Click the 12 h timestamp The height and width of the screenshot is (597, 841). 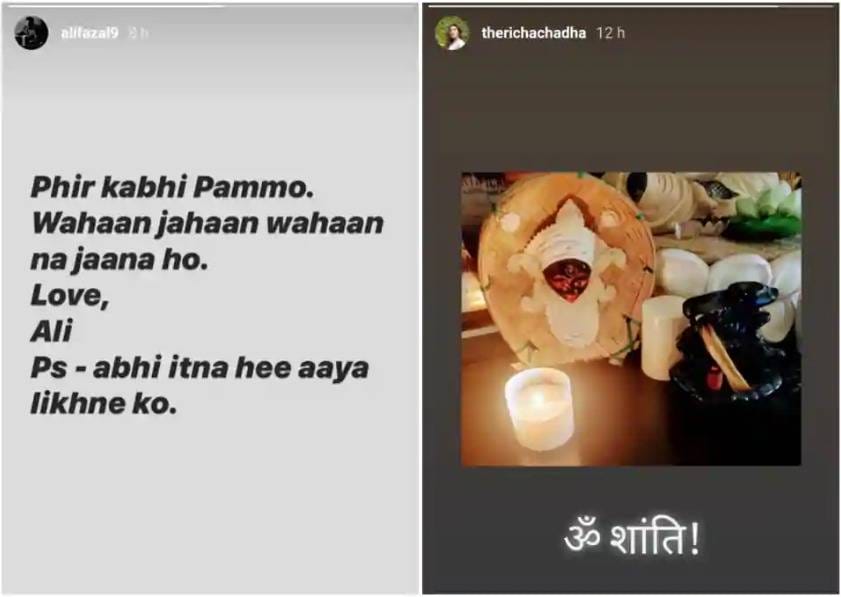[x=610, y=33]
